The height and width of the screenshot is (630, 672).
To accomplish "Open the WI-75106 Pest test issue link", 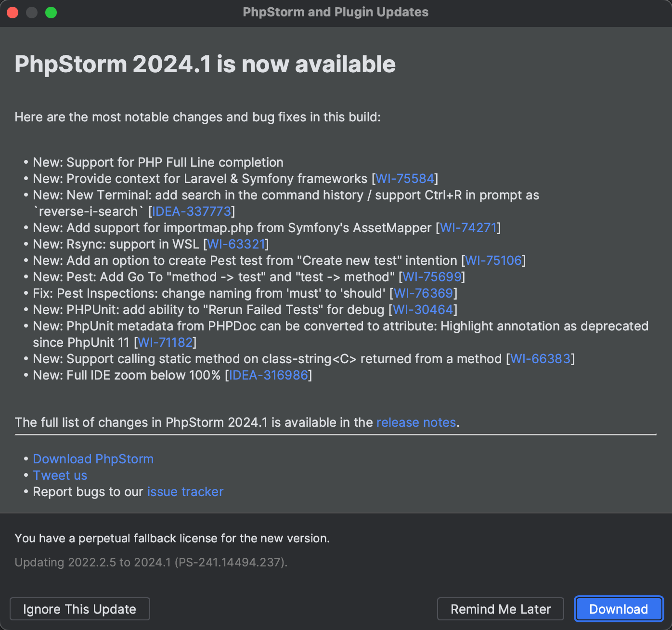I will coord(492,261).
